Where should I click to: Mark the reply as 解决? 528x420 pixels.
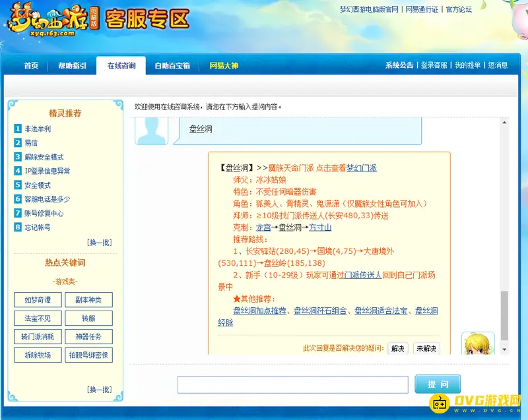tap(398, 349)
